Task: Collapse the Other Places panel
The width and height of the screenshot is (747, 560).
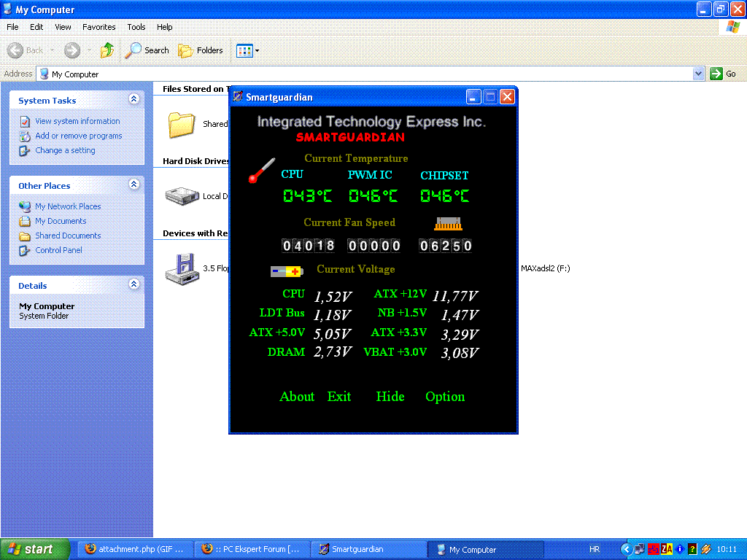Action: 133,185
